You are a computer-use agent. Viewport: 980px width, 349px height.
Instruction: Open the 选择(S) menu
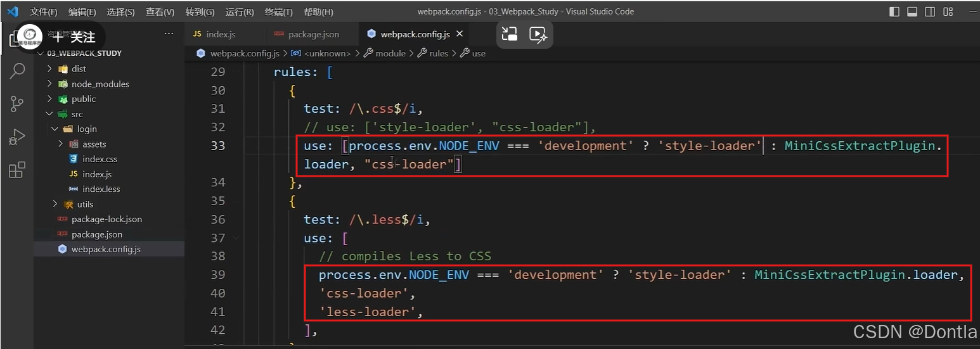120,12
